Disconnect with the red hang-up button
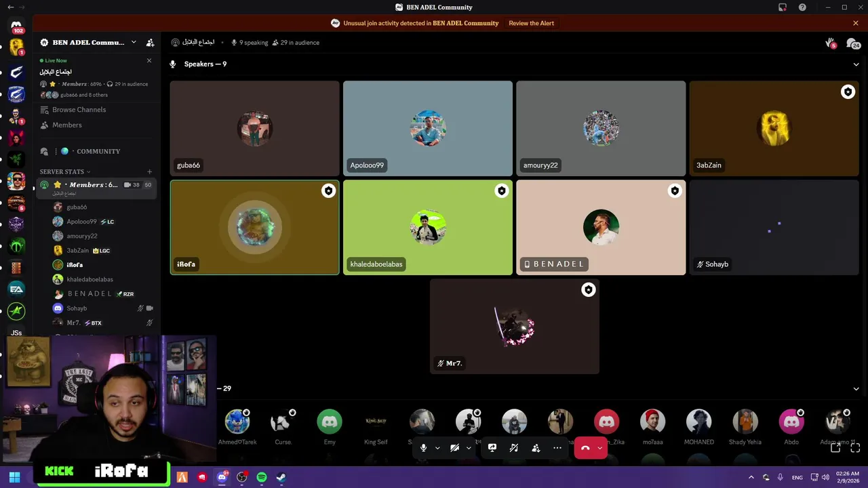 [585, 448]
